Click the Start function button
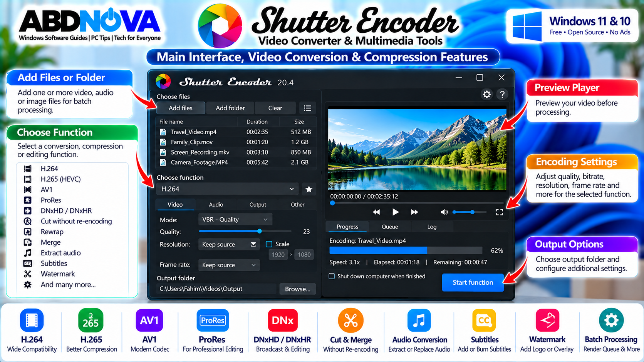The image size is (644, 362). coord(473,282)
